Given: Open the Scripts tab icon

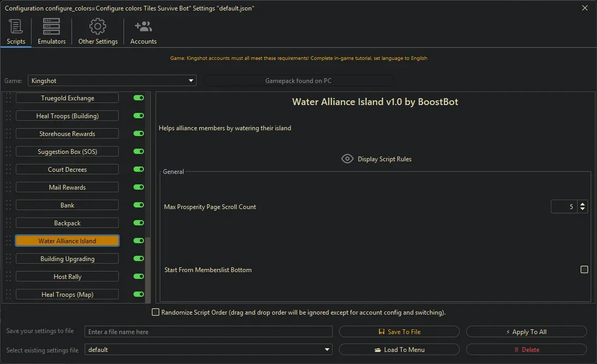Looking at the screenshot, I should pyautogui.click(x=16, y=26).
